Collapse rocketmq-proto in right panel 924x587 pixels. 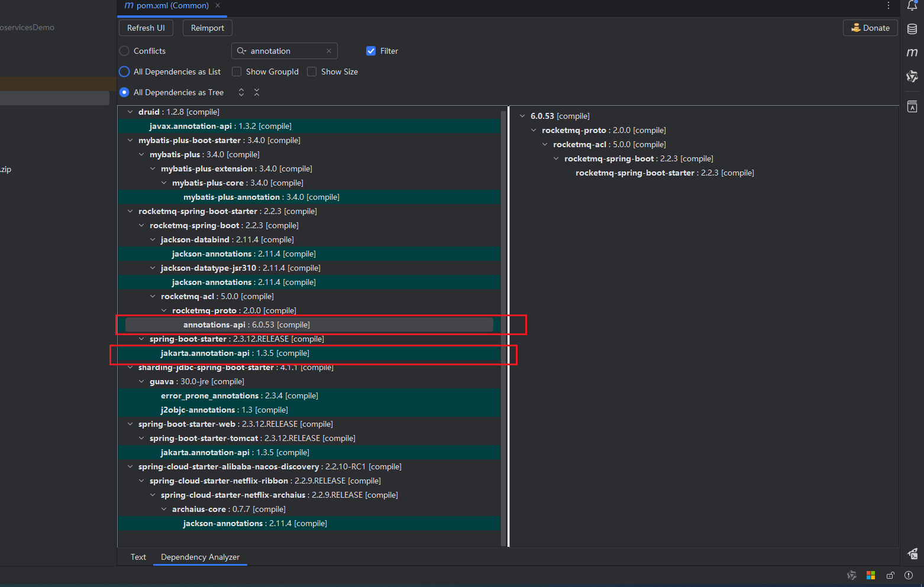tap(534, 130)
